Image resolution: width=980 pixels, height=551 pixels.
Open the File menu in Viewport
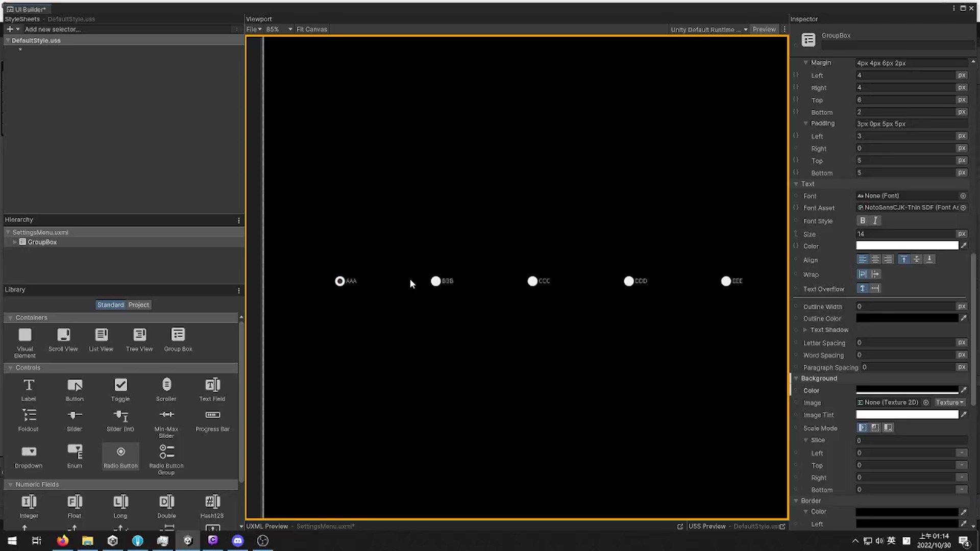[x=254, y=30]
